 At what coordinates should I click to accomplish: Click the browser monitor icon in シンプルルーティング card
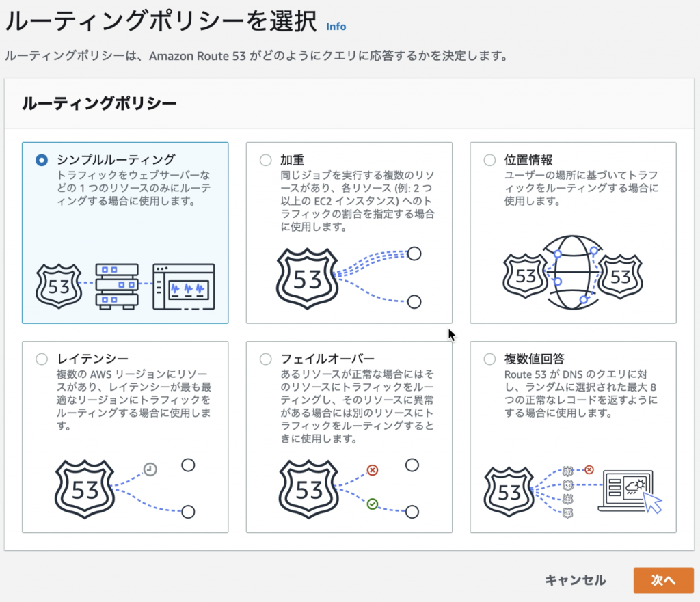point(183,286)
